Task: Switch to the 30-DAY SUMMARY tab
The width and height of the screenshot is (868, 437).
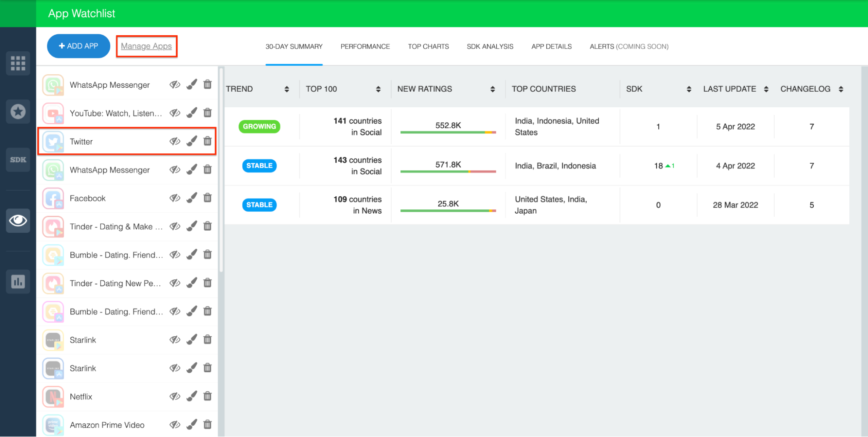Action: point(294,46)
